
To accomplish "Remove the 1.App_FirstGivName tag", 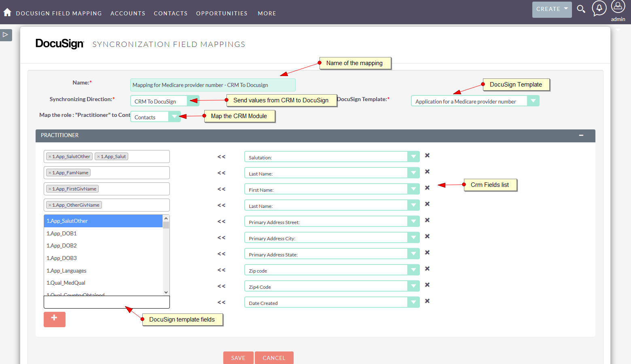I will click(50, 189).
